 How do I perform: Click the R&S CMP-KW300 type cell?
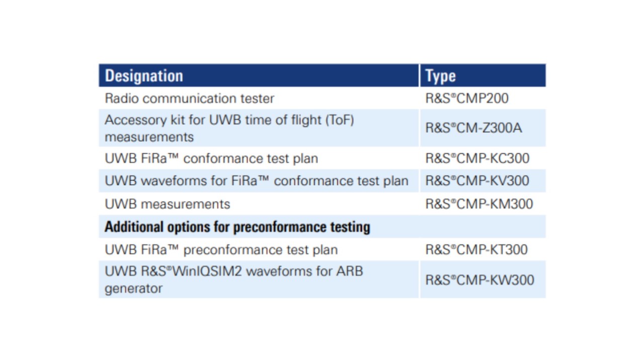[x=479, y=280]
